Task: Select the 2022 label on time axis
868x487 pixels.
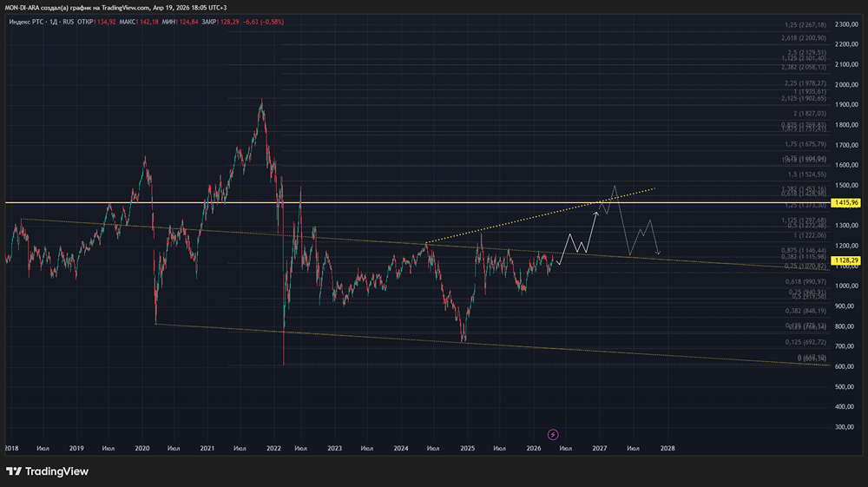Action: click(x=274, y=449)
